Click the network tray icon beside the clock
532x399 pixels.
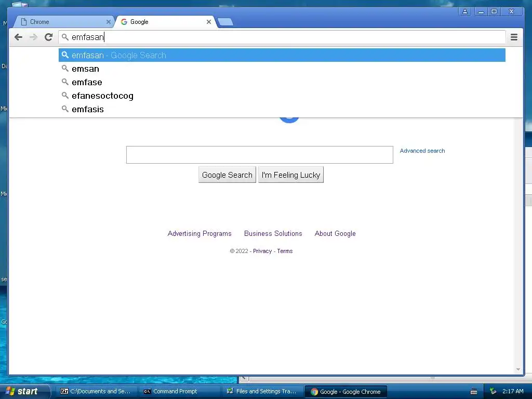click(x=493, y=391)
